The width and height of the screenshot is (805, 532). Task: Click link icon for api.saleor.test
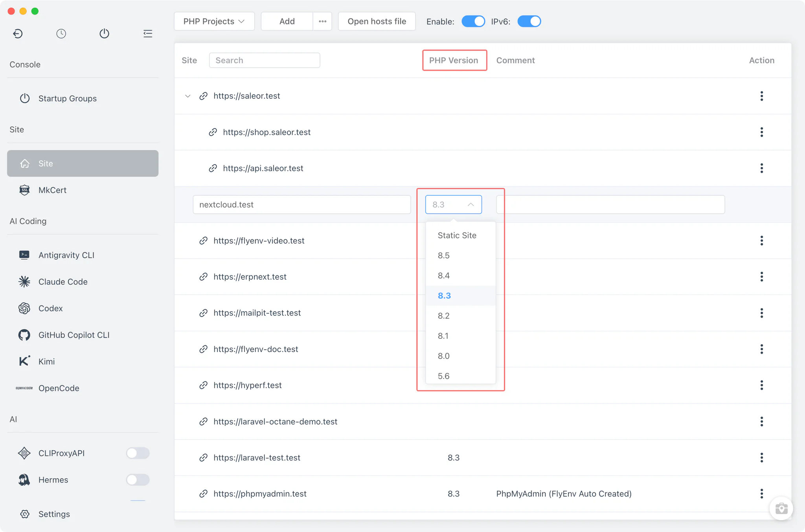tap(213, 168)
